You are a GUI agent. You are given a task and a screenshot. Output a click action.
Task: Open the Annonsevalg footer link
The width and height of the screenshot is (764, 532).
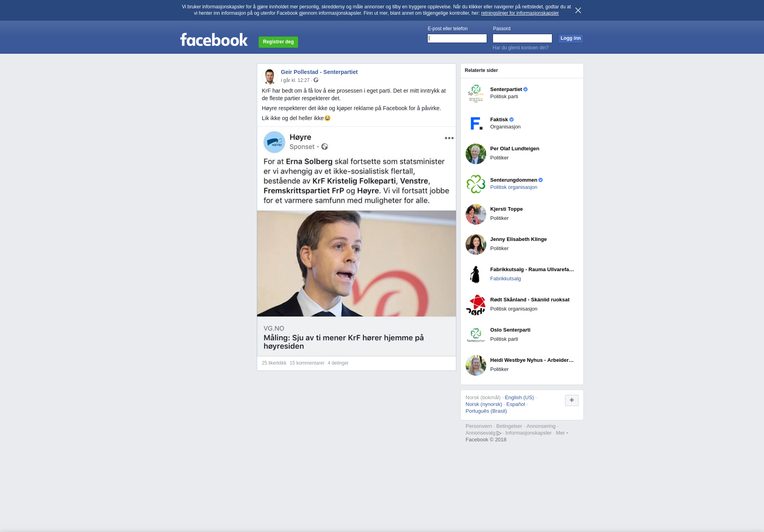[480, 433]
